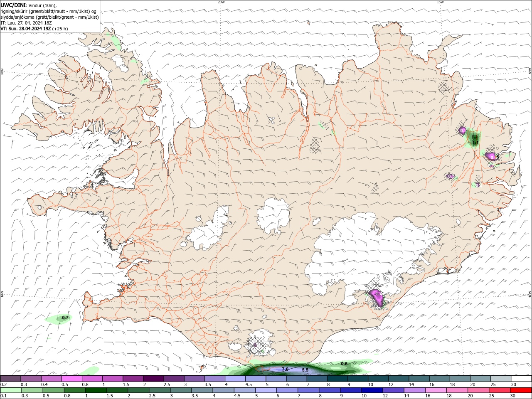Click the 'VT: Sun. 28.04.2024 19Z' valid time
532x399 pixels.
(25, 29)
